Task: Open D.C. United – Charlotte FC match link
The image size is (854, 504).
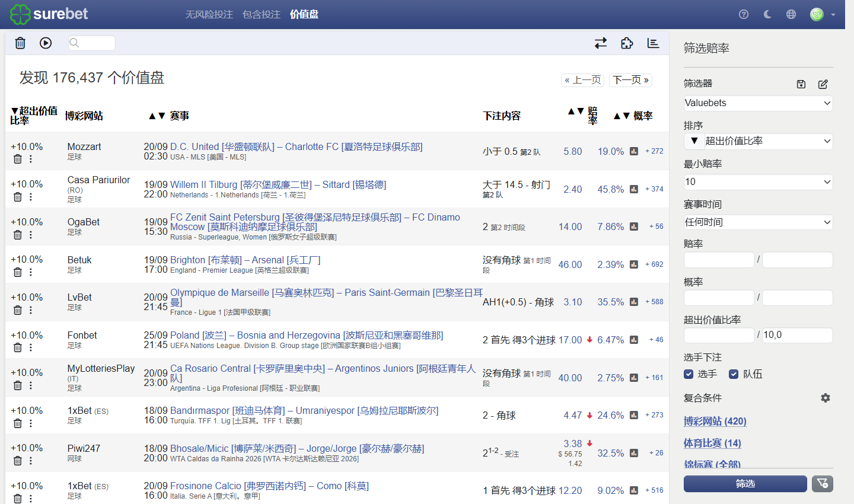Action: point(297,146)
